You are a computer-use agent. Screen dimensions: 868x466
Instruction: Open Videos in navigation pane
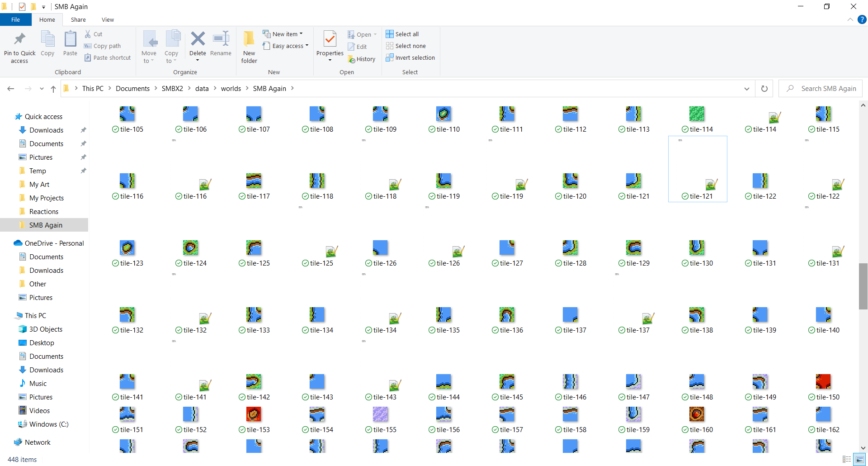(39, 410)
